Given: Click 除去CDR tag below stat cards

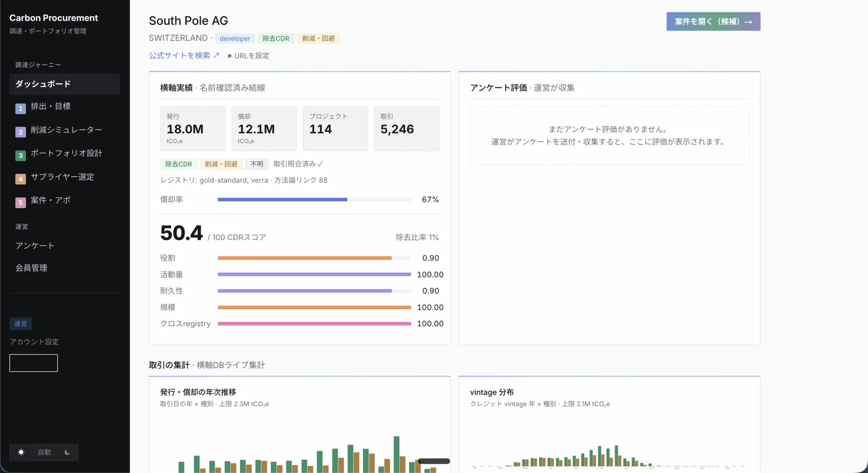Looking at the screenshot, I should (178, 164).
